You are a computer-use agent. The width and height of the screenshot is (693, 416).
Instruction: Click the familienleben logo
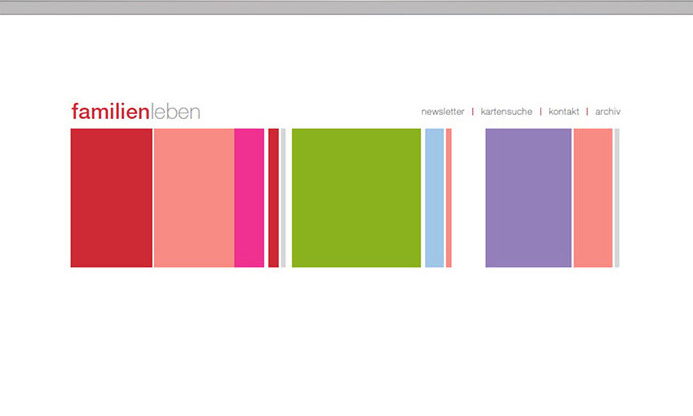click(135, 111)
